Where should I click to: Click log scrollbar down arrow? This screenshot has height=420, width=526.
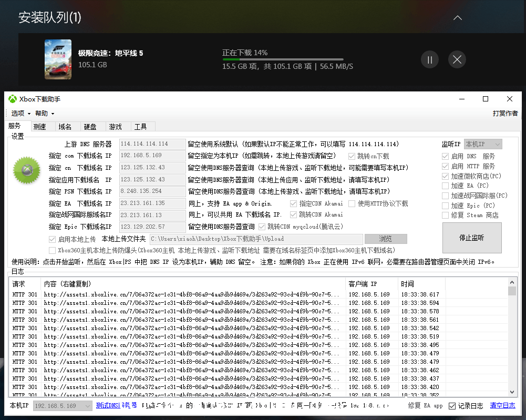click(x=512, y=392)
